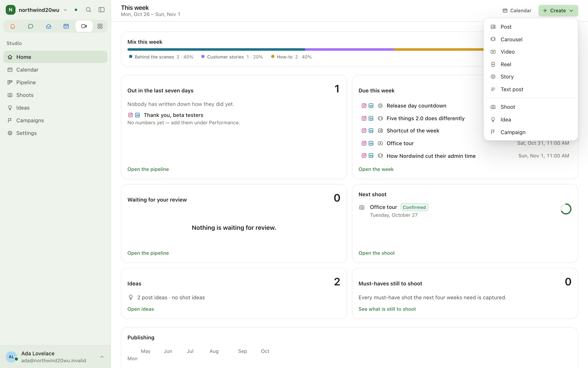The width and height of the screenshot is (588, 368).
Task: Click the search magnifier icon
Action: (x=88, y=10)
